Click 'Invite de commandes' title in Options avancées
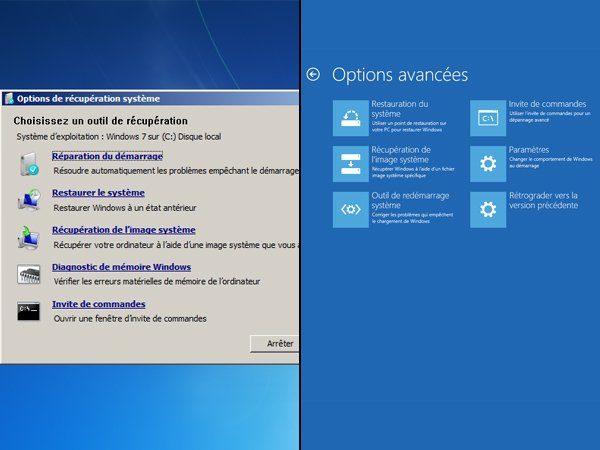This screenshot has width=600, height=450. 547,104
